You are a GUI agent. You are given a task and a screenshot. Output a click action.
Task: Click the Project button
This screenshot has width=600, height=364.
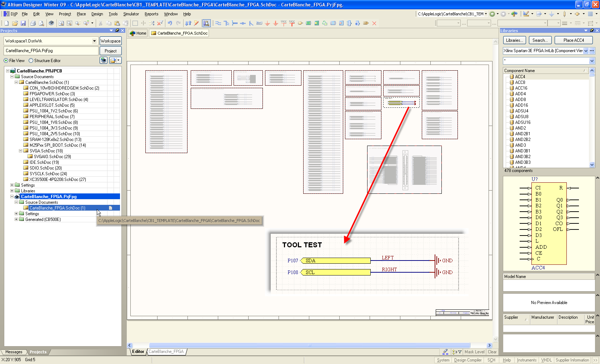click(110, 51)
